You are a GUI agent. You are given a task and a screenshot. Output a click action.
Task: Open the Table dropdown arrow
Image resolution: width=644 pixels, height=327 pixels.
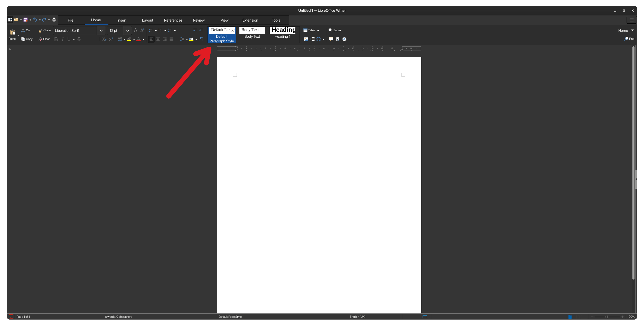coord(318,31)
